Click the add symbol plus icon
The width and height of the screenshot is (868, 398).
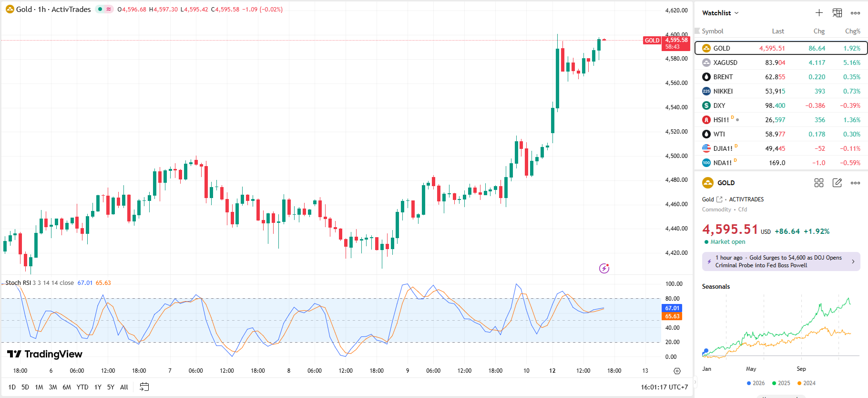(819, 13)
